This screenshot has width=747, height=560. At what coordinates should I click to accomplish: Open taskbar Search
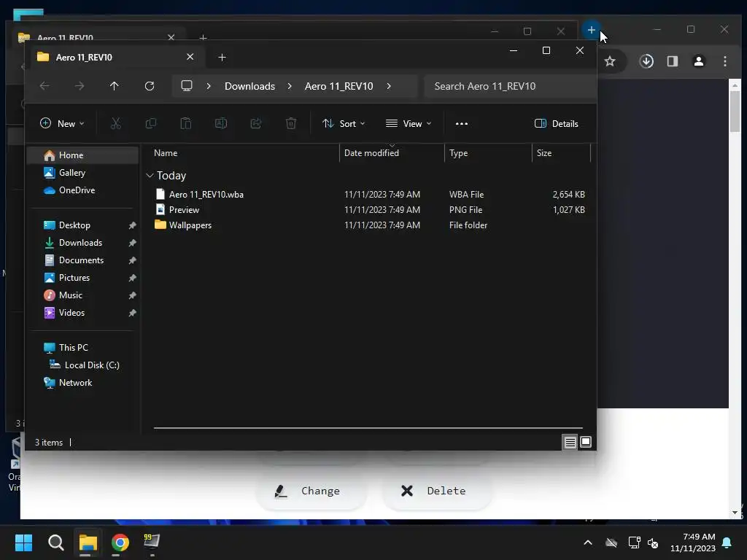click(x=55, y=542)
